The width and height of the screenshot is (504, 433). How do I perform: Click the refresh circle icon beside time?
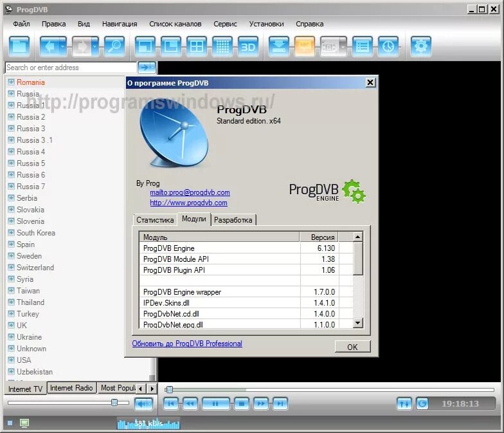[422, 403]
